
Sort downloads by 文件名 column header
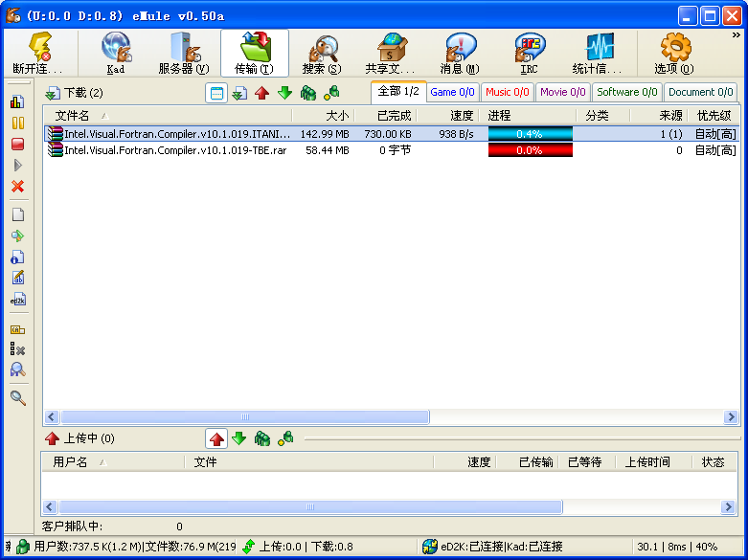pos(168,116)
